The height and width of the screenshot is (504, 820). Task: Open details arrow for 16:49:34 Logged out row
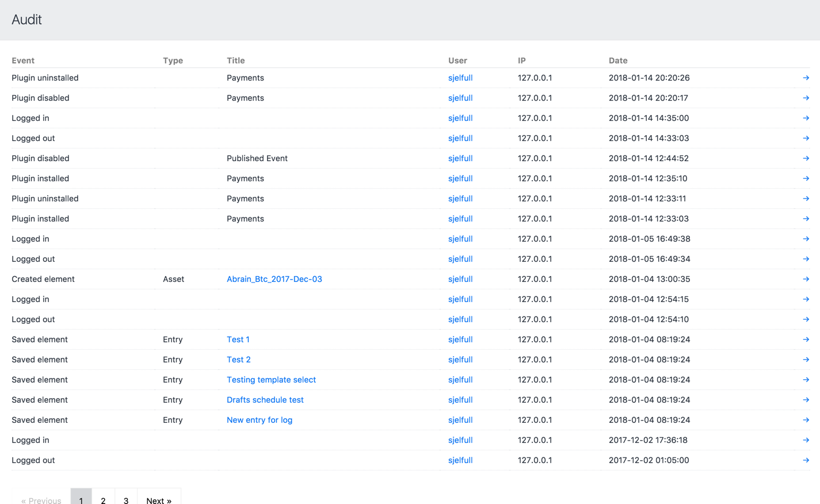[x=806, y=259]
